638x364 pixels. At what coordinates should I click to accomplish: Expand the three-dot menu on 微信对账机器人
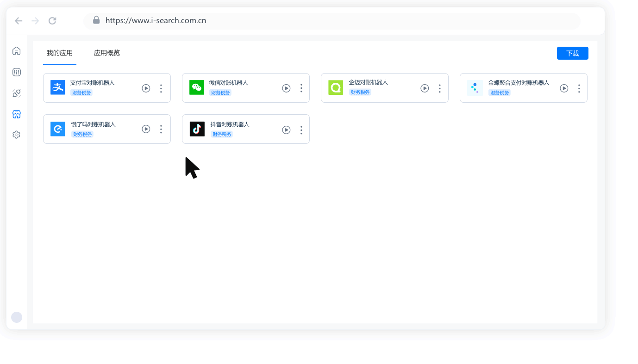click(x=301, y=88)
